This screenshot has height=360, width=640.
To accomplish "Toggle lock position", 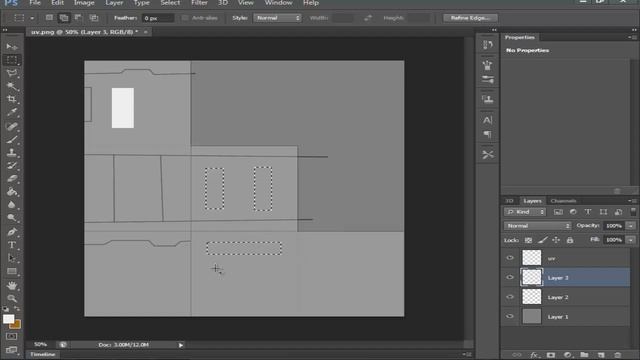I will (x=556, y=240).
